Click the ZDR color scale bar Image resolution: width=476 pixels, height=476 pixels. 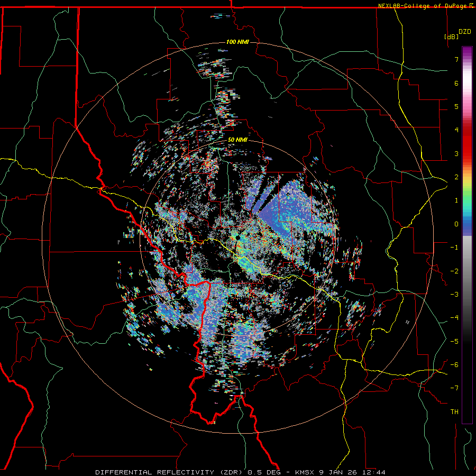(x=467, y=235)
